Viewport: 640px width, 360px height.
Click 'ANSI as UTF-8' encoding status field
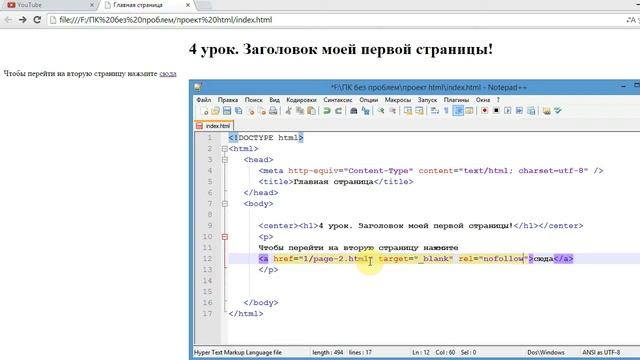[601, 352]
